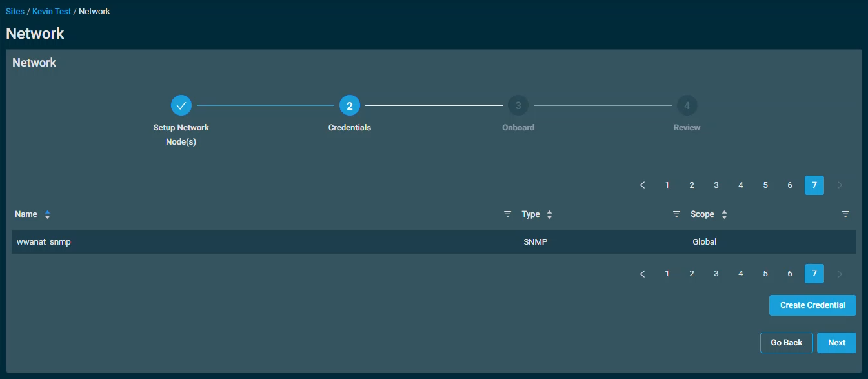Click the Global scope cell
The width and height of the screenshot is (868, 379).
pyautogui.click(x=705, y=242)
